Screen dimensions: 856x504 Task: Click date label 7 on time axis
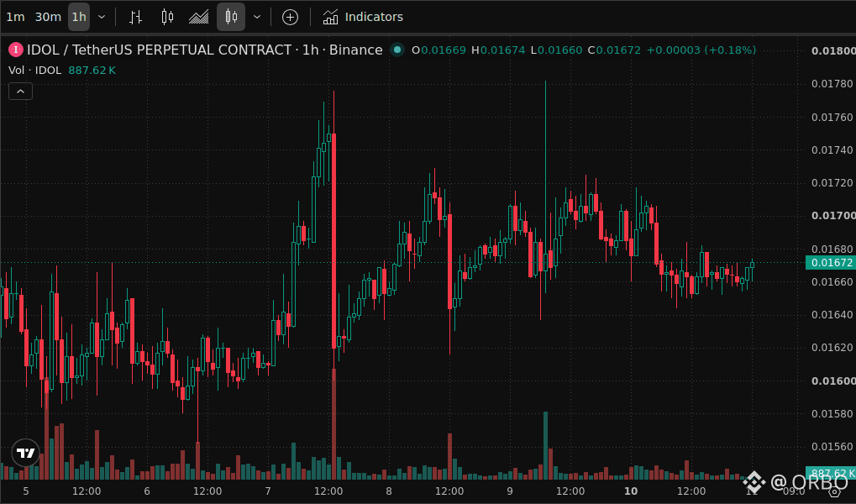268,491
